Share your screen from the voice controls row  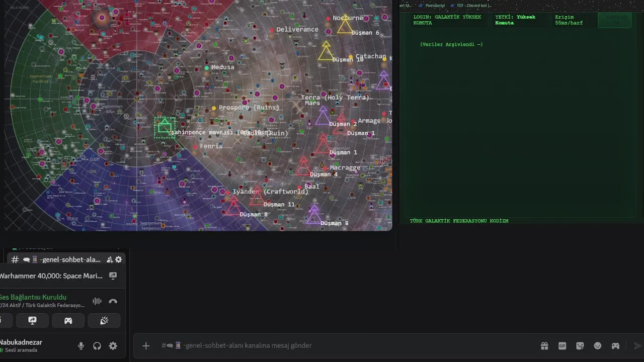(32, 321)
